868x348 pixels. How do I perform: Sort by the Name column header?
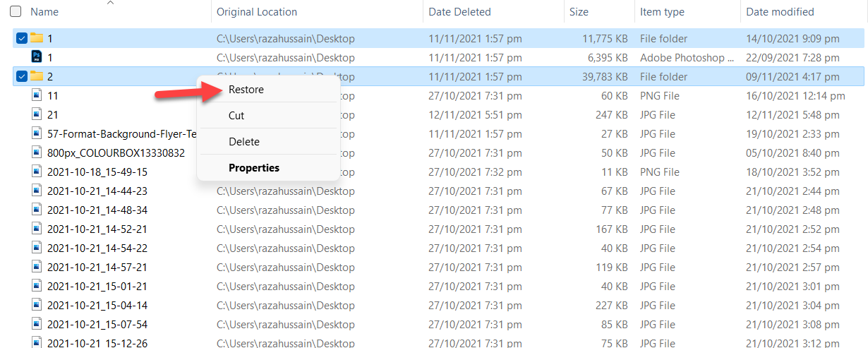point(44,12)
